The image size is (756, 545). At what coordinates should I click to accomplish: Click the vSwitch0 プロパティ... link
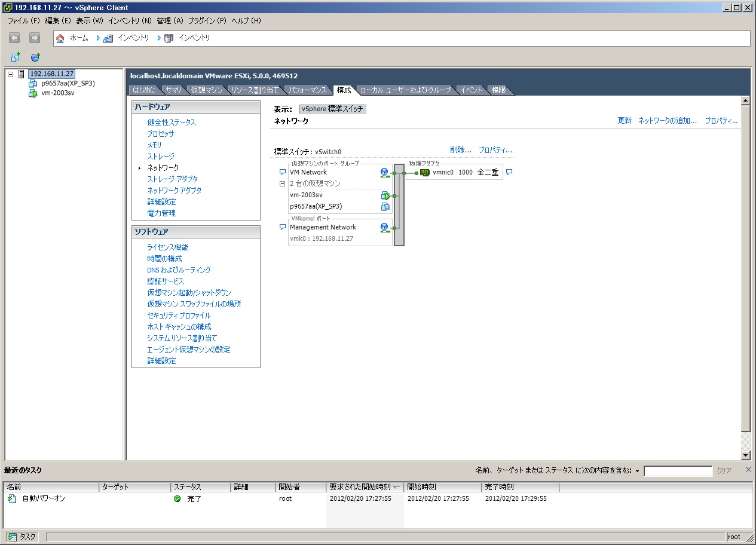click(x=495, y=150)
